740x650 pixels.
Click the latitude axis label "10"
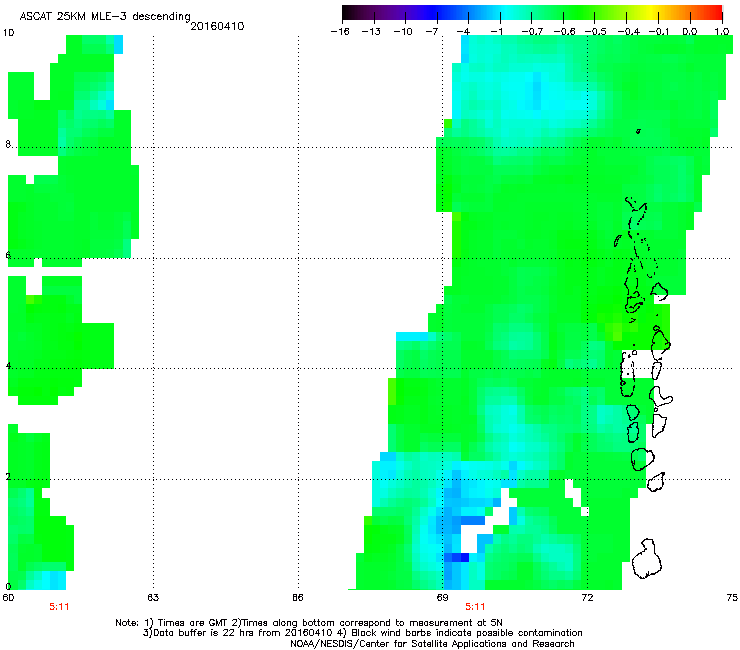(x=8, y=33)
